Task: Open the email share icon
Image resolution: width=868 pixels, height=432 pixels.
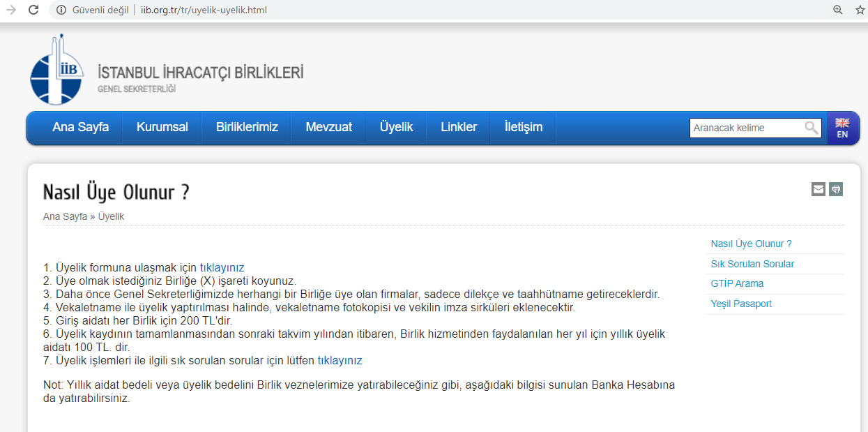Action: [818, 189]
